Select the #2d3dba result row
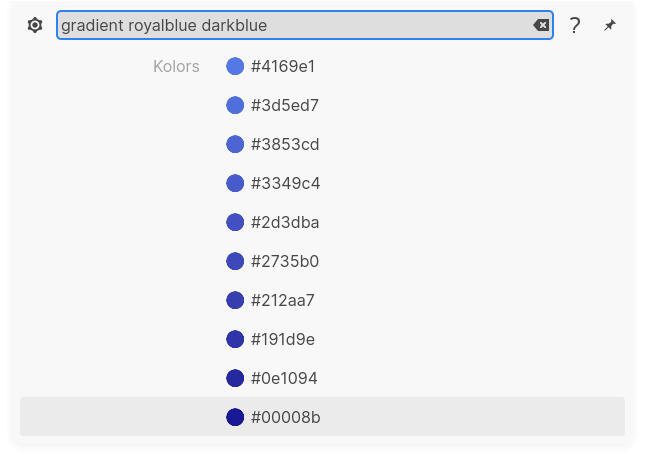 click(x=322, y=222)
